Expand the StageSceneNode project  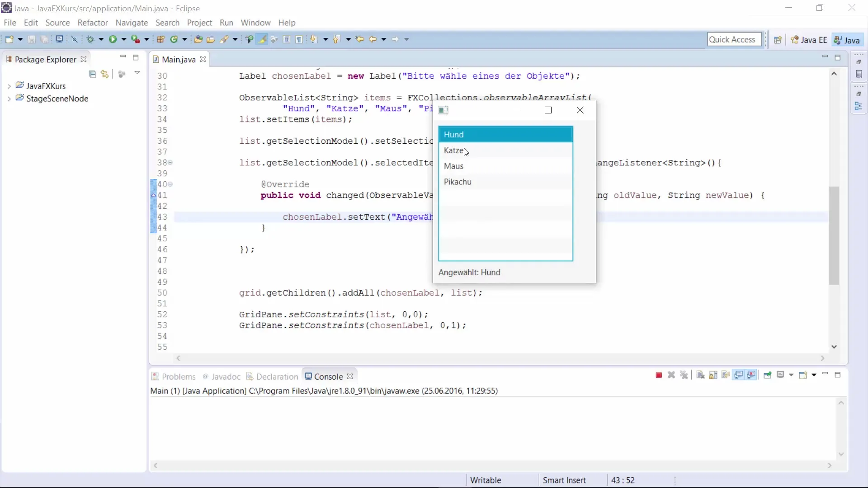(x=9, y=99)
